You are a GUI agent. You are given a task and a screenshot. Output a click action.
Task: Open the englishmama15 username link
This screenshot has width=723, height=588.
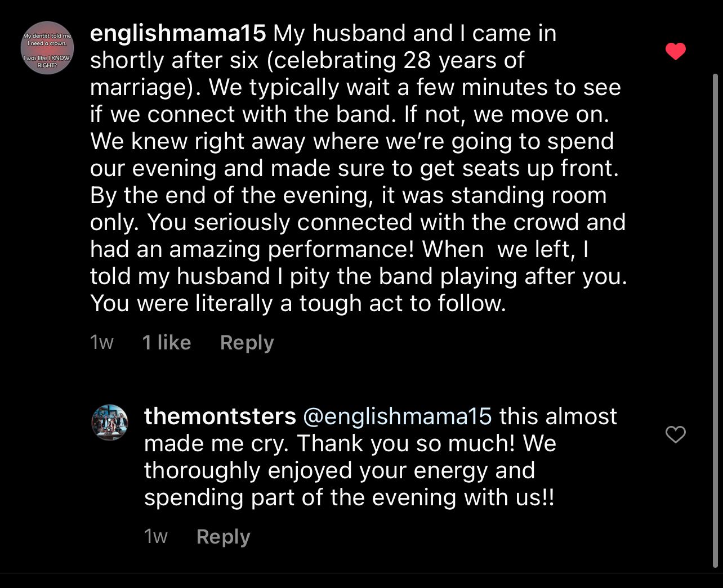pos(177,34)
